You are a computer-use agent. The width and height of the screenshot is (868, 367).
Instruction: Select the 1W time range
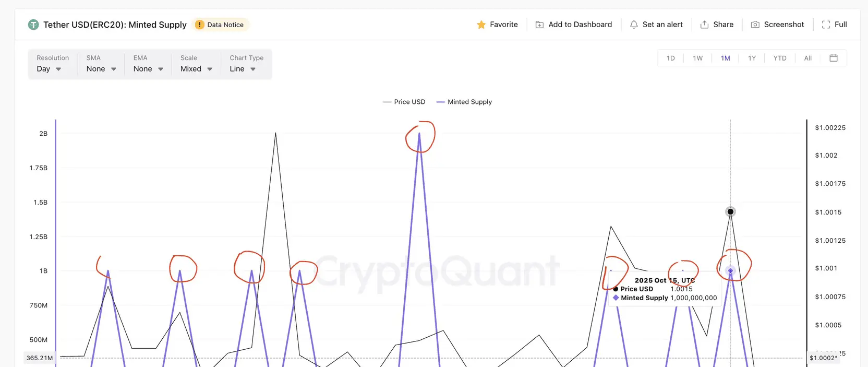point(698,58)
